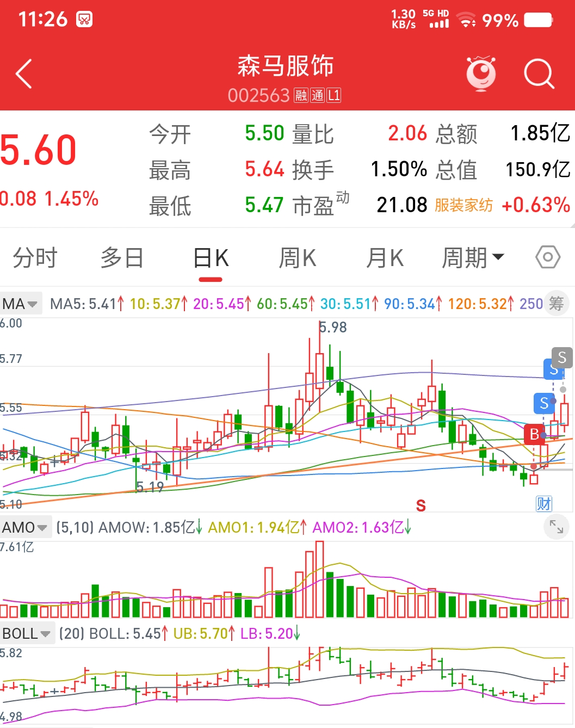Tap the current price 5.60
The image size is (575, 728).
[38, 150]
